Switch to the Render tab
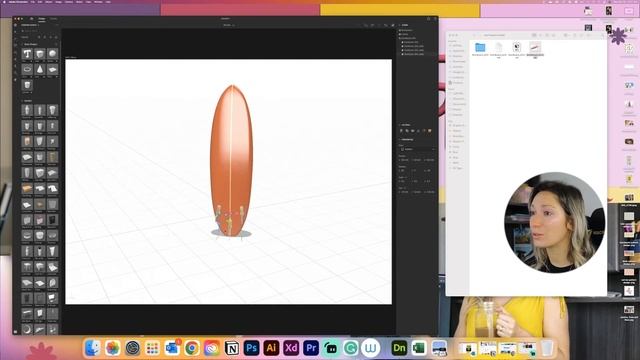Screen dimensions: 640x360 [53, 19]
